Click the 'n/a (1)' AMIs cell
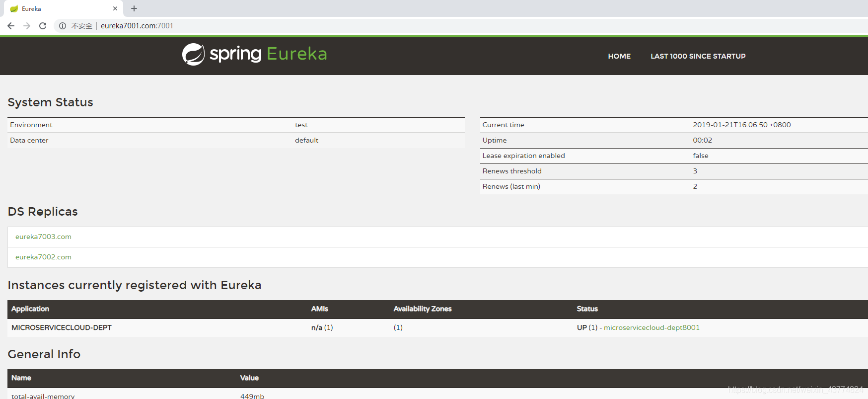 point(322,327)
